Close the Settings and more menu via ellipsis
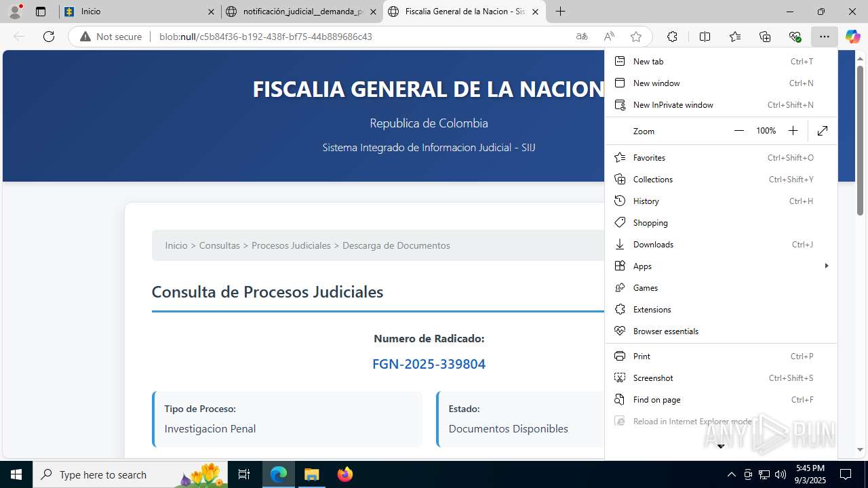 824,37
